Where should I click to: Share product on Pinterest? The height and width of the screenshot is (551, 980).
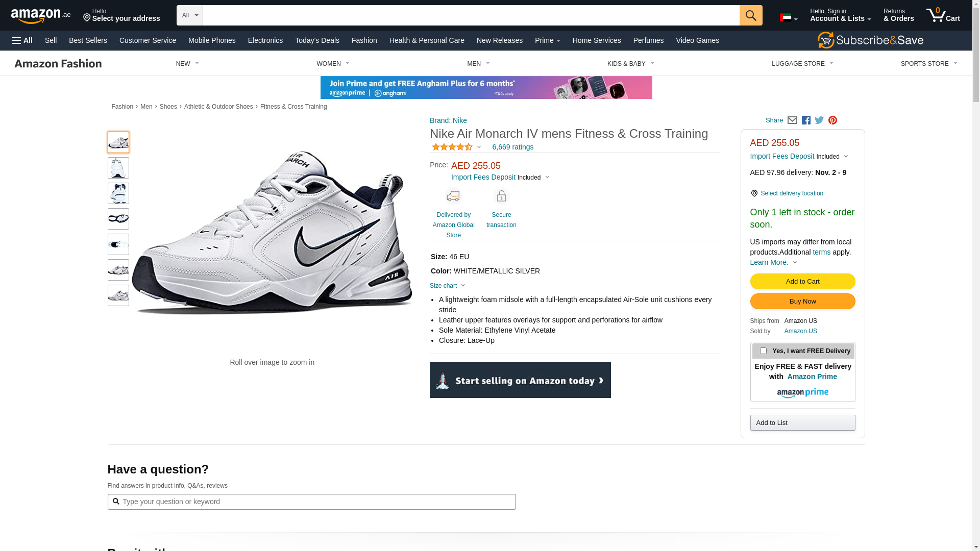click(832, 120)
